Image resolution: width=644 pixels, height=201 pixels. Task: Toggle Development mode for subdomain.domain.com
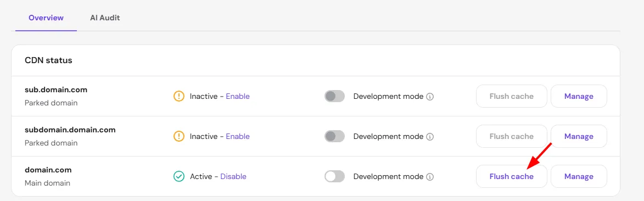(335, 136)
